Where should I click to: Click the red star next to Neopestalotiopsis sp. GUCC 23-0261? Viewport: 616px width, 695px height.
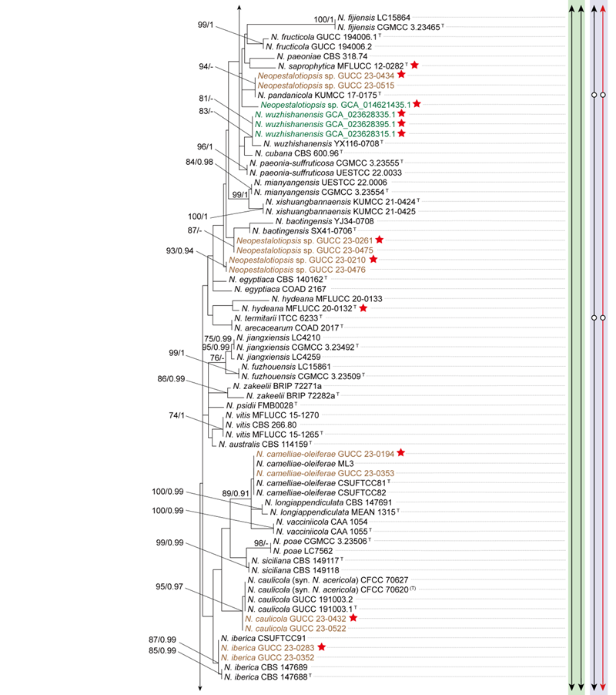[x=380, y=240]
